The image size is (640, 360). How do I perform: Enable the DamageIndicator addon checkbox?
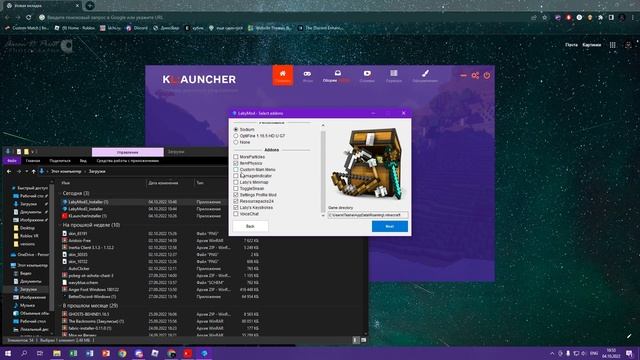[236, 176]
